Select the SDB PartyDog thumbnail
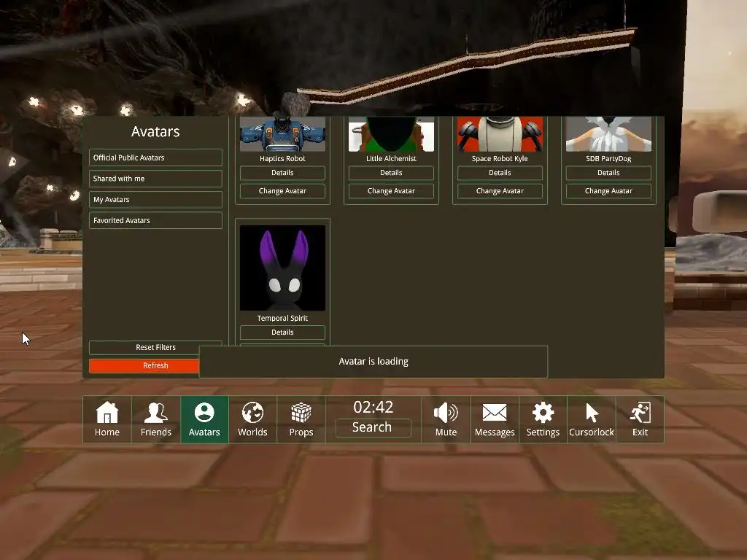This screenshot has width=747, height=560. tap(608, 134)
